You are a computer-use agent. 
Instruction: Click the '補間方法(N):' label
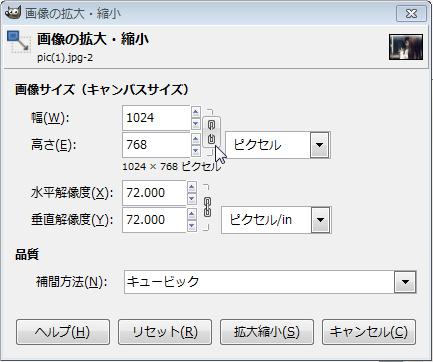coord(72,282)
